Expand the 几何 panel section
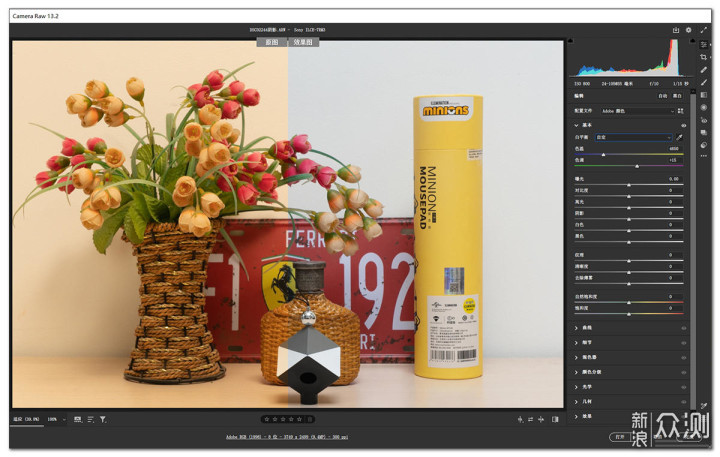 click(576, 401)
